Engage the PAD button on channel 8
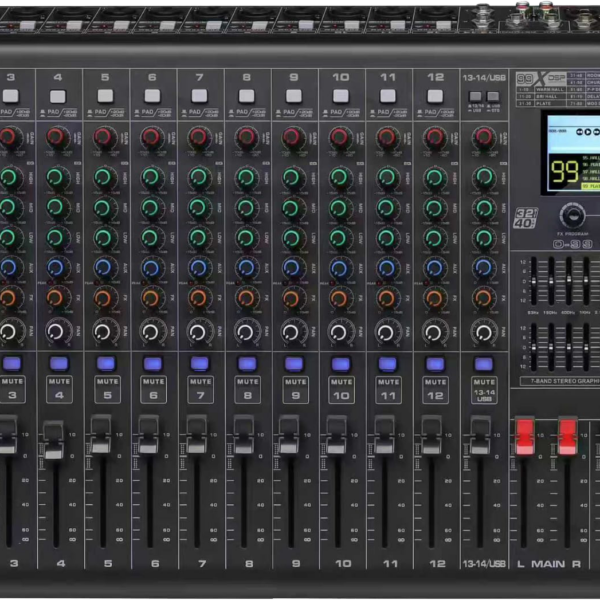Viewport: 600px width, 600px height. pyautogui.click(x=246, y=96)
